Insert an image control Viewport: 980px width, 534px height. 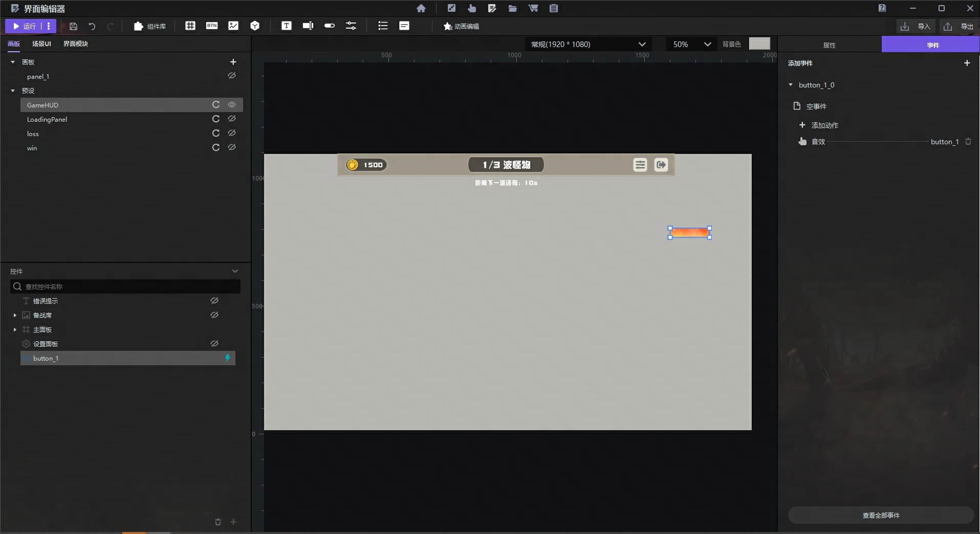pyautogui.click(x=233, y=26)
